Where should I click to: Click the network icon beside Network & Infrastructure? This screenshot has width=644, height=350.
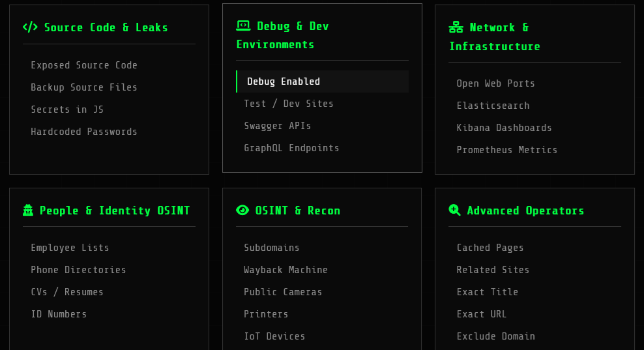(456, 27)
